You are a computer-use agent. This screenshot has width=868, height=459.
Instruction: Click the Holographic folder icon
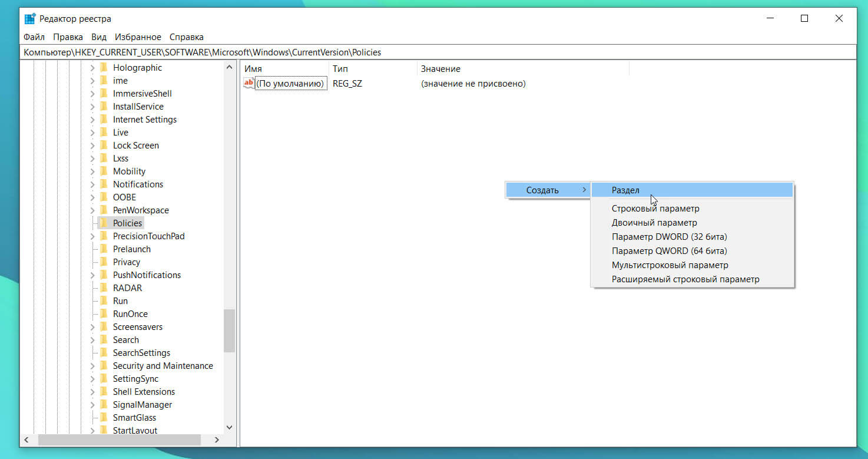[104, 68]
